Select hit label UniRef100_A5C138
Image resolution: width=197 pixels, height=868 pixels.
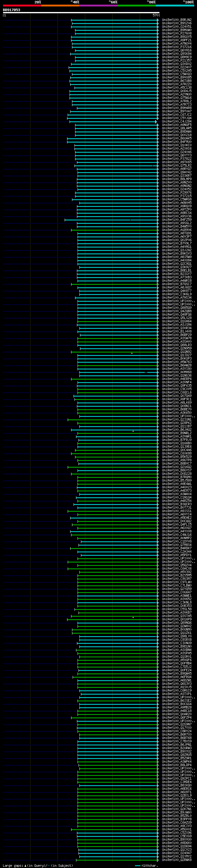tap(177, 88)
